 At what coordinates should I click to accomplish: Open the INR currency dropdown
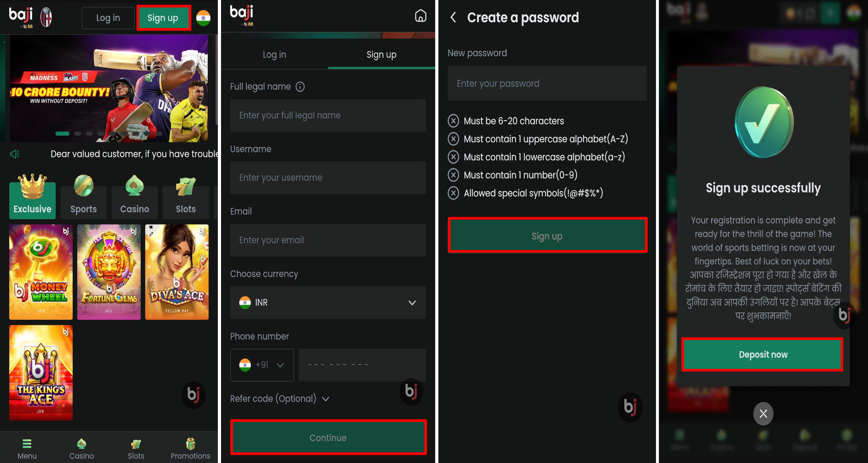tap(328, 303)
